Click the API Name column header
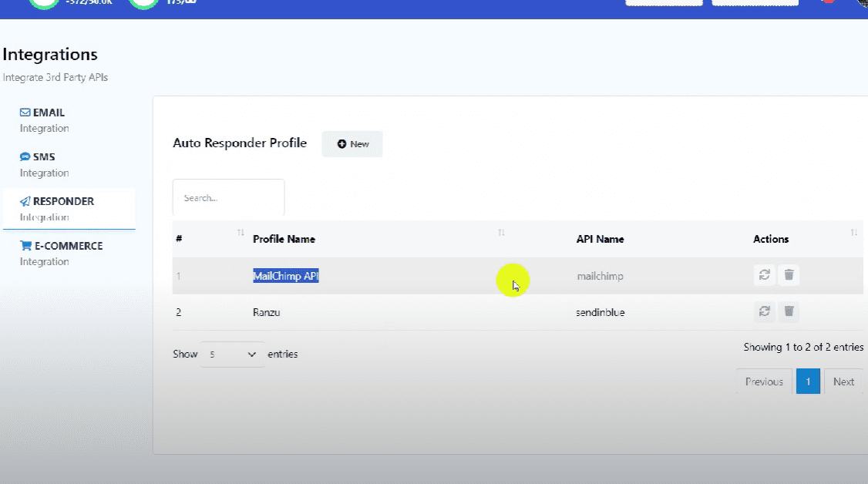 coord(600,239)
